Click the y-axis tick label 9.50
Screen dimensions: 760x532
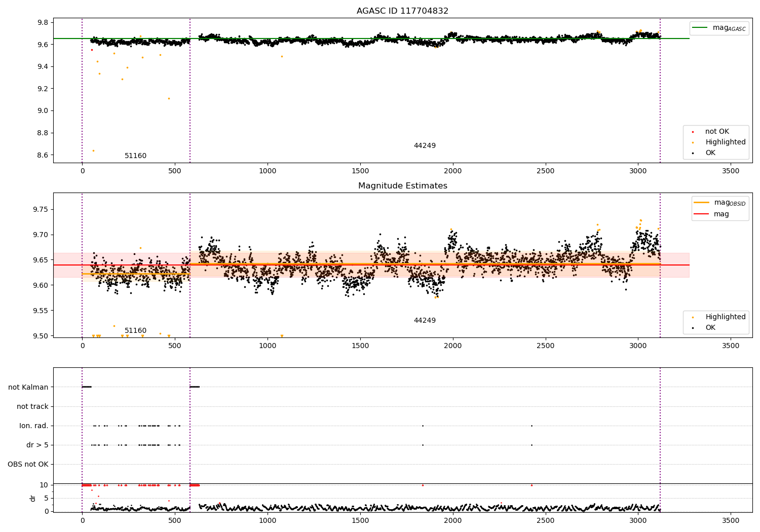(x=41, y=336)
